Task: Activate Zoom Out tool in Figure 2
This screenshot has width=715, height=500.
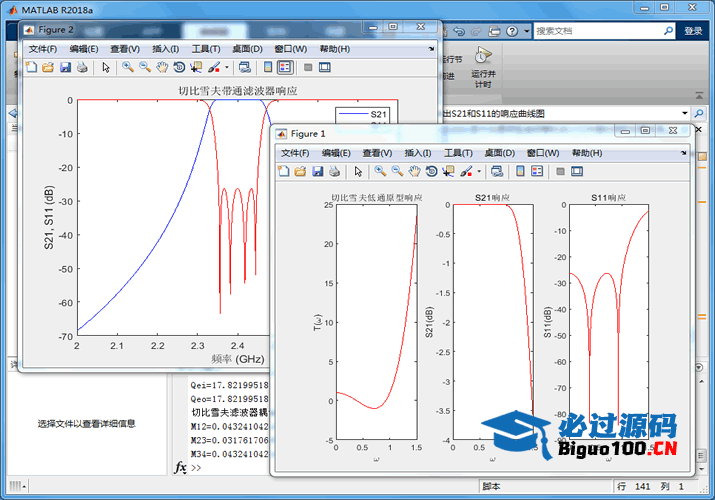Action: coord(145,67)
